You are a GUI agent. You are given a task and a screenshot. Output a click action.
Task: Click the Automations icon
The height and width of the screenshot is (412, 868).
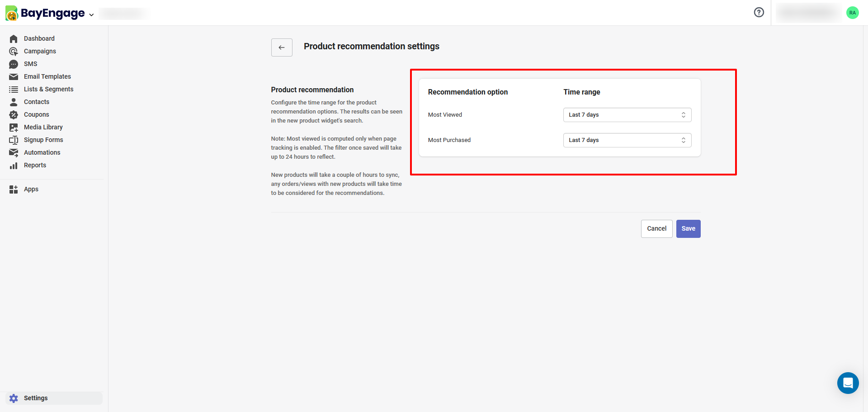(14, 153)
